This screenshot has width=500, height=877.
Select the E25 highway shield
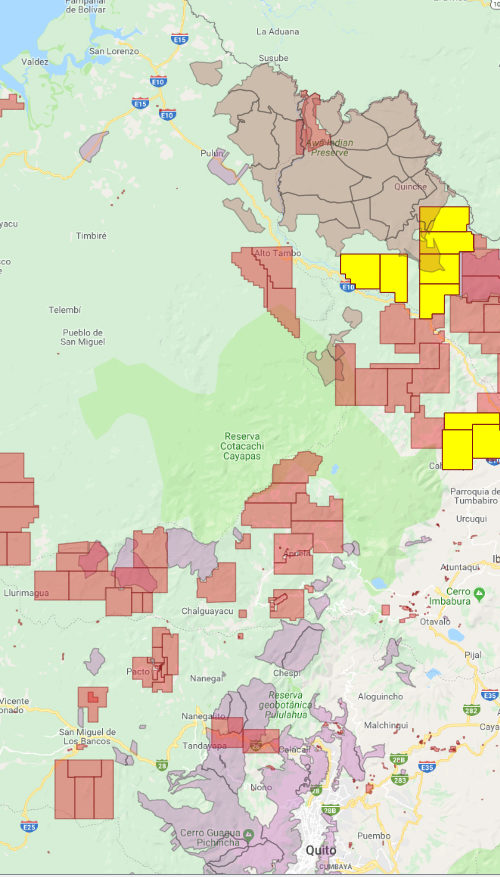coord(29,826)
